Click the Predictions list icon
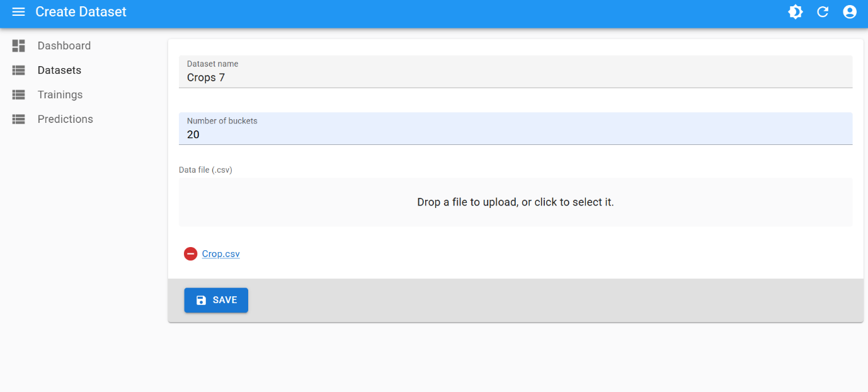 [18, 119]
